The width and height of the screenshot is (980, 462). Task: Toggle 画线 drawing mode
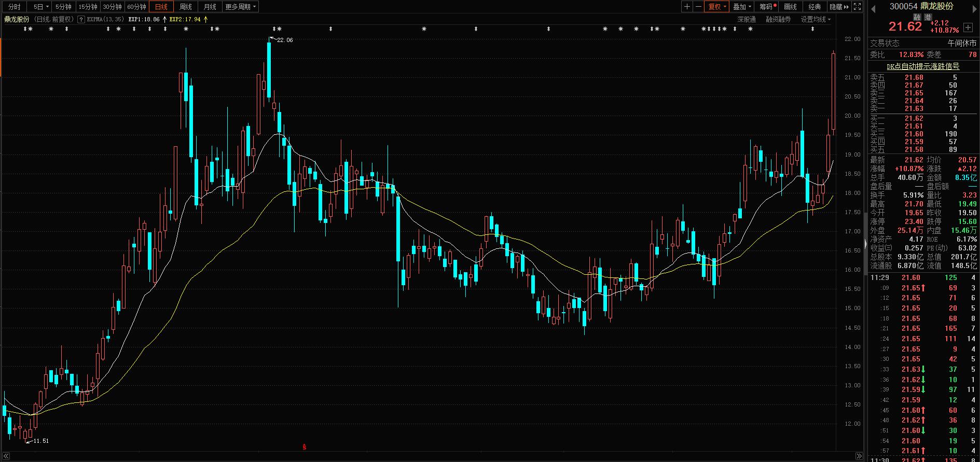pos(790,7)
